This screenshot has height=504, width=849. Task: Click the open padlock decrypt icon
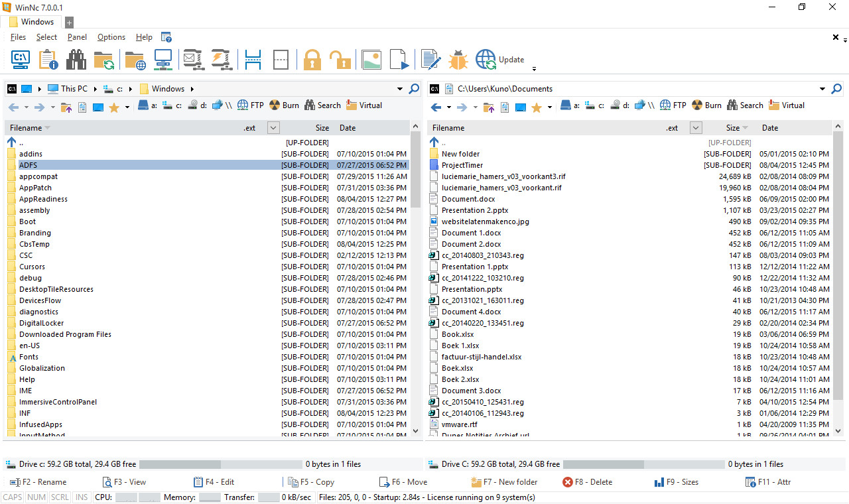click(340, 60)
